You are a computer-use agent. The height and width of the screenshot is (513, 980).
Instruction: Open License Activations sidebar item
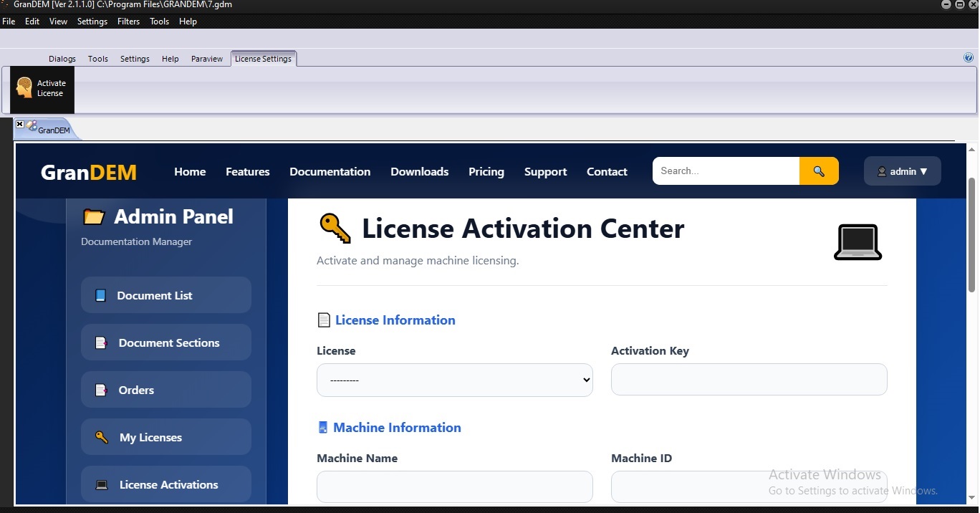[166, 484]
